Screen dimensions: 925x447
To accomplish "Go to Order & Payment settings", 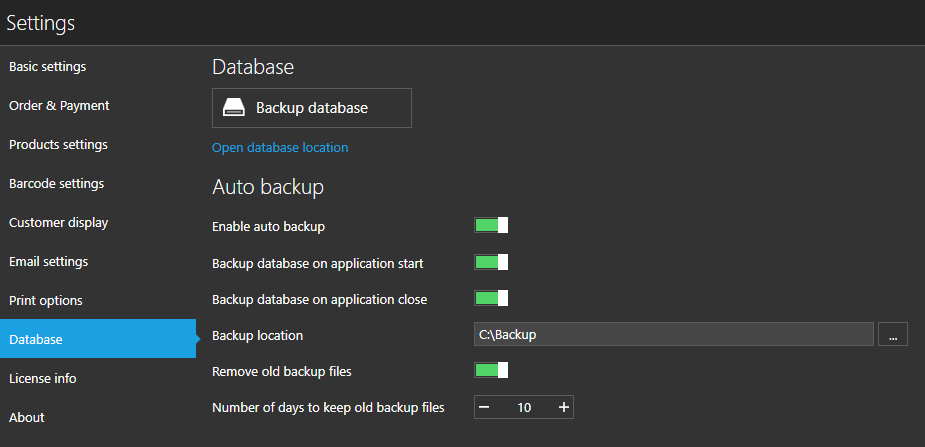I will pos(59,106).
